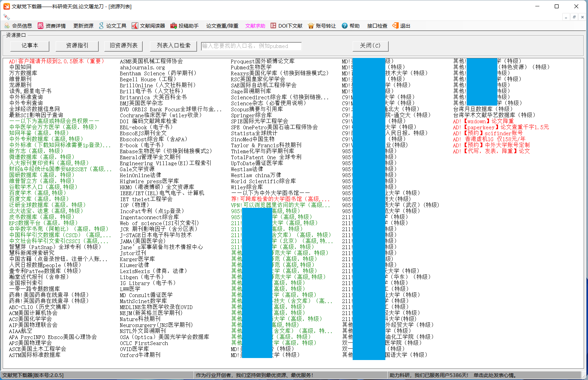Screen dimensions: 588x380
Task: Select 中华医学会万方医学 entry
Action: (x=53, y=127)
